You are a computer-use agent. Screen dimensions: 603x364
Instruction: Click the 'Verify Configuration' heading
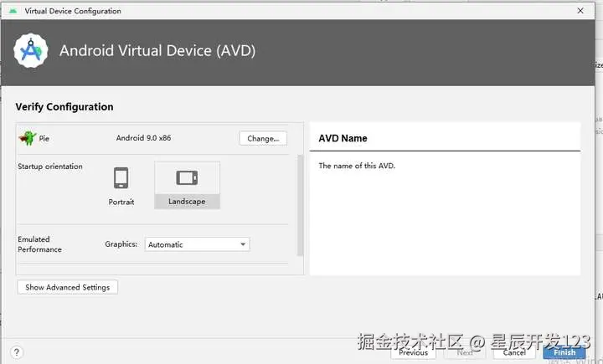click(64, 107)
